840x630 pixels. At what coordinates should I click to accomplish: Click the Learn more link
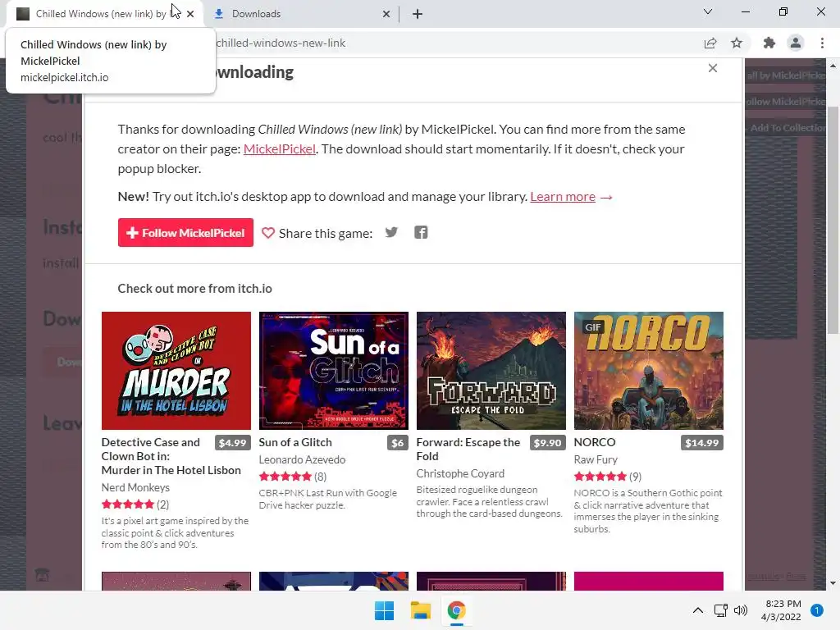563,197
